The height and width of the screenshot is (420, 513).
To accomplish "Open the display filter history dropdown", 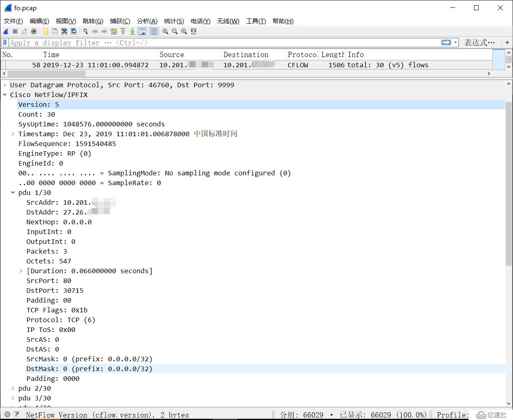I will [456, 42].
